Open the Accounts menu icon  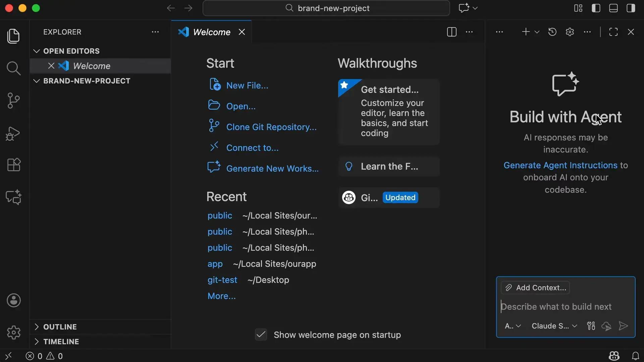click(x=13, y=301)
